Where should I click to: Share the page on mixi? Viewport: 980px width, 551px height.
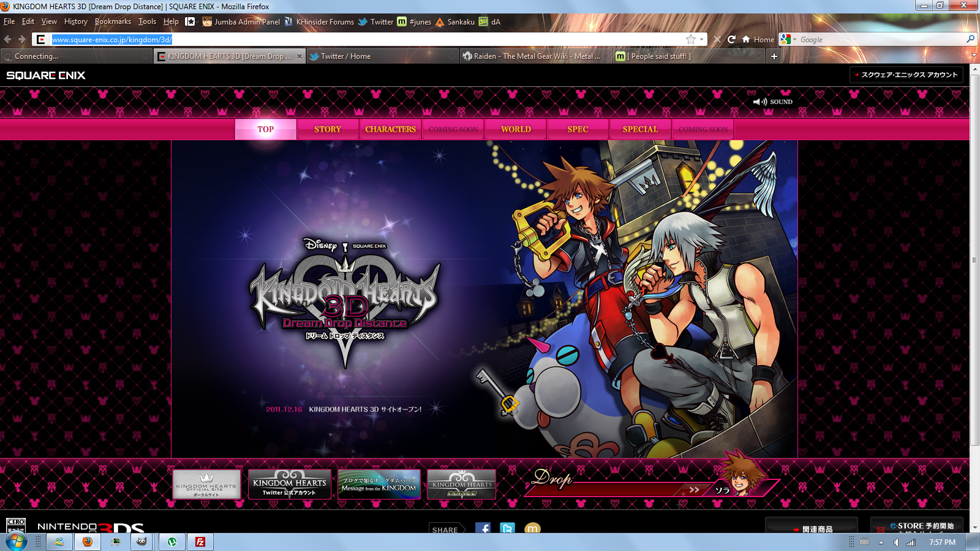pos(533,528)
